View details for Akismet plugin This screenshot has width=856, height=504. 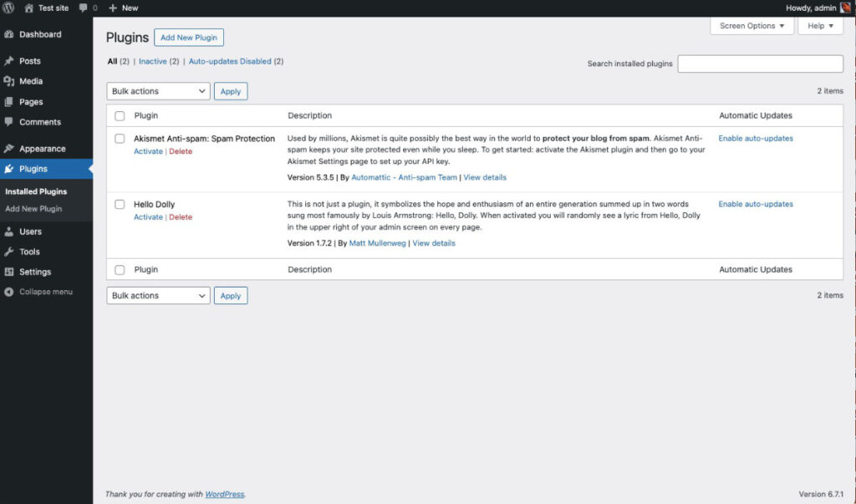click(485, 177)
